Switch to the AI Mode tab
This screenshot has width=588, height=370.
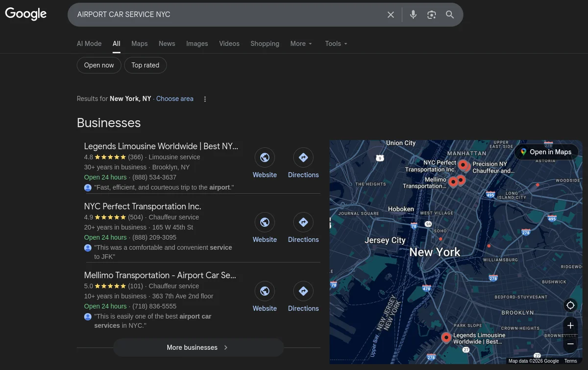89,44
